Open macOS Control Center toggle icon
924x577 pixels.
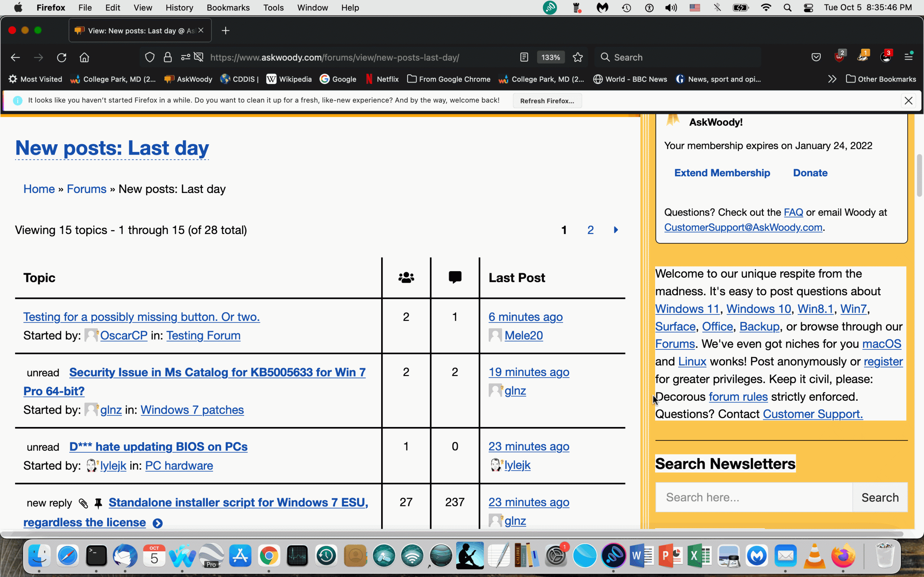[x=808, y=8]
